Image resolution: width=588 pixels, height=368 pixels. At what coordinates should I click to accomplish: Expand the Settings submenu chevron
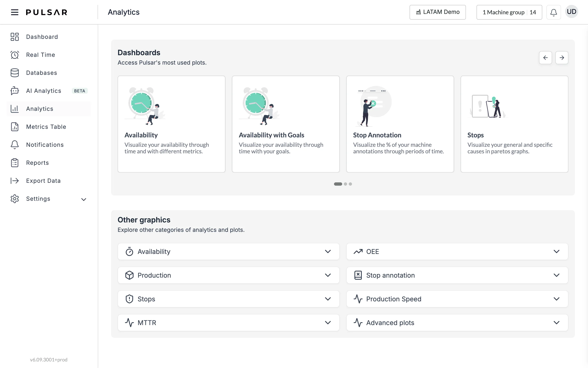click(x=84, y=199)
